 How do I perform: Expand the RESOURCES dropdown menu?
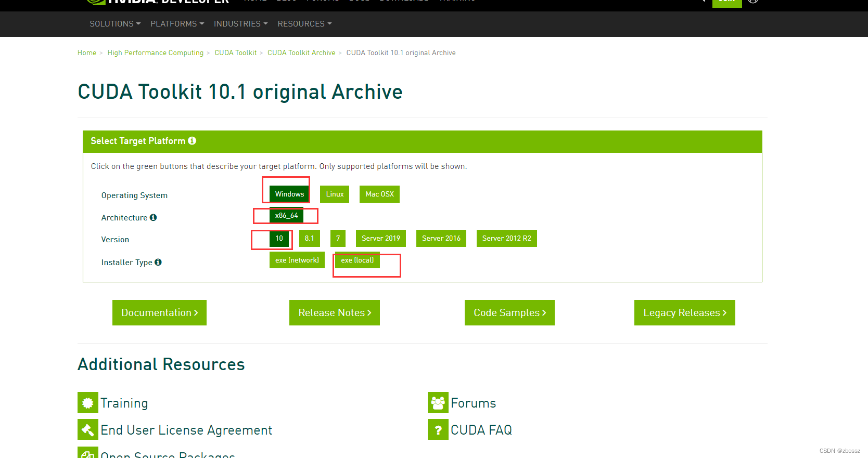click(x=304, y=24)
